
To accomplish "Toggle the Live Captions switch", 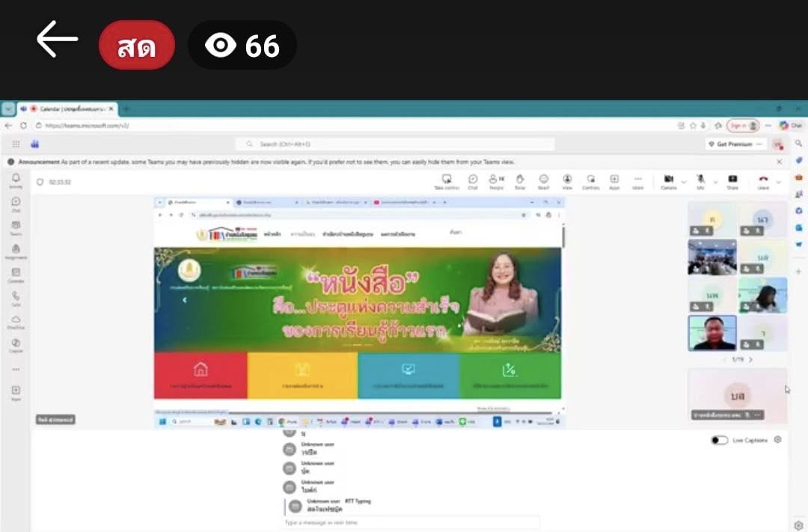I will [x=719, y=440].
